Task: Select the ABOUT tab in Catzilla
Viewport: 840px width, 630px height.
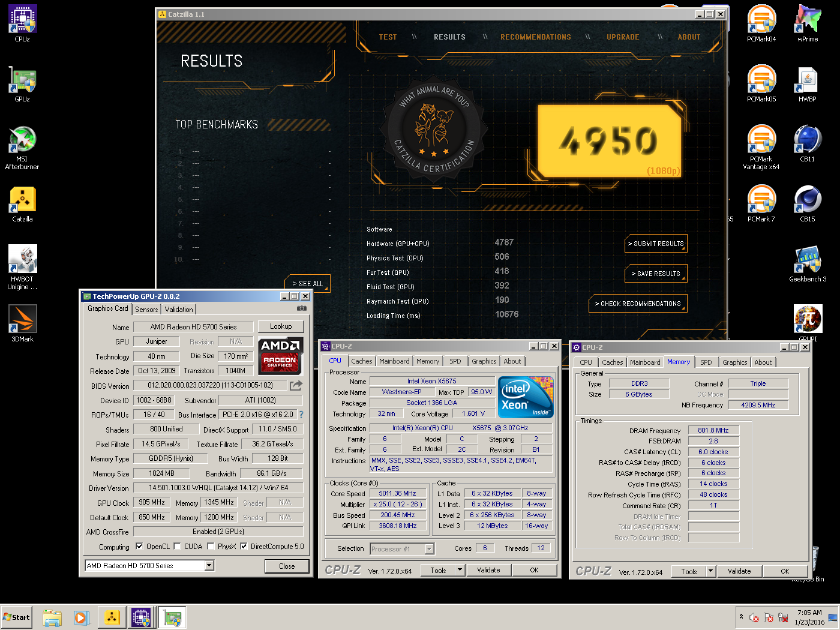Action: click(689, 37)
